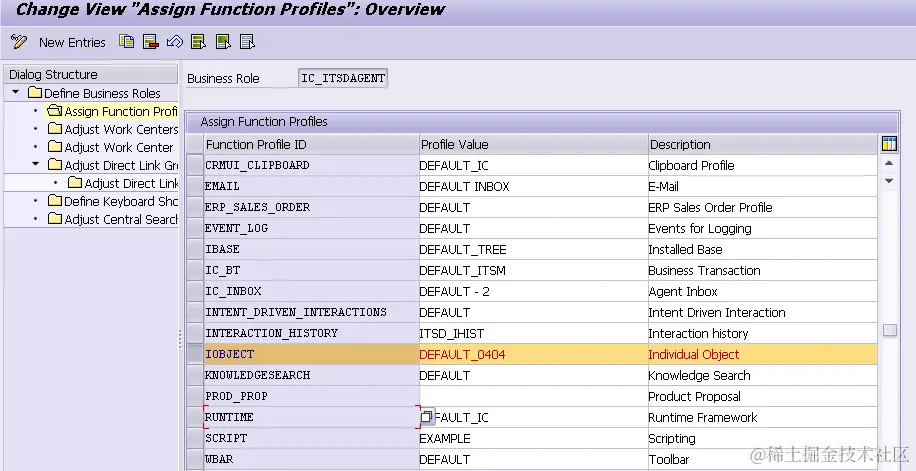
Task: Click the DEFAULT_0404 profile value cell
Action: tap(534, 355)
